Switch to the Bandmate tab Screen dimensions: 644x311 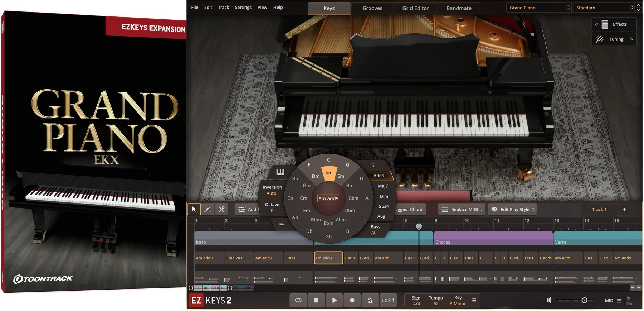[x=459, y=8]
